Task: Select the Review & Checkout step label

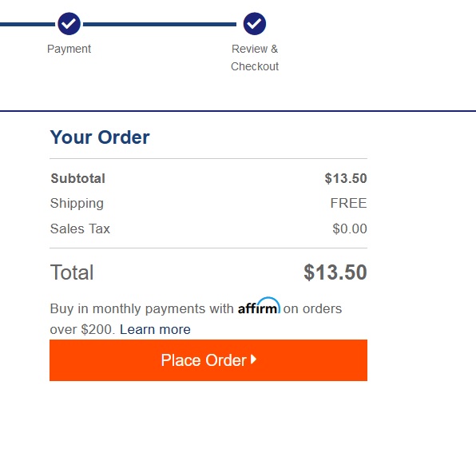Action: pos(255,58)
